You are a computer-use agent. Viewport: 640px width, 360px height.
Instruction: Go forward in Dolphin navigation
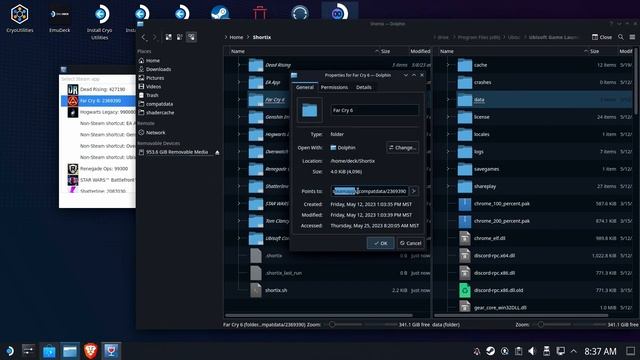pyautogui.click(x=155, y=37)
